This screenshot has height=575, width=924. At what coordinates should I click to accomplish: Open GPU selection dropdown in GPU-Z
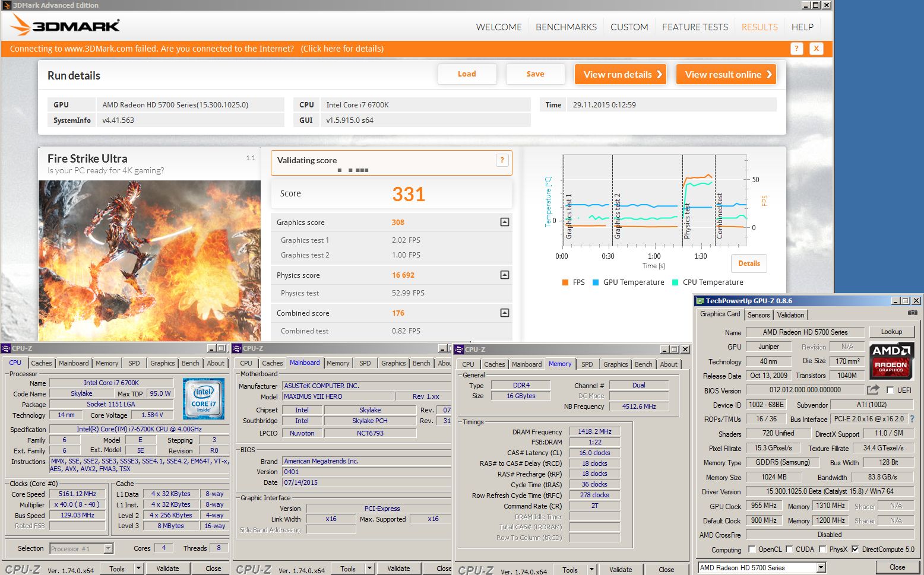point(821,568)
